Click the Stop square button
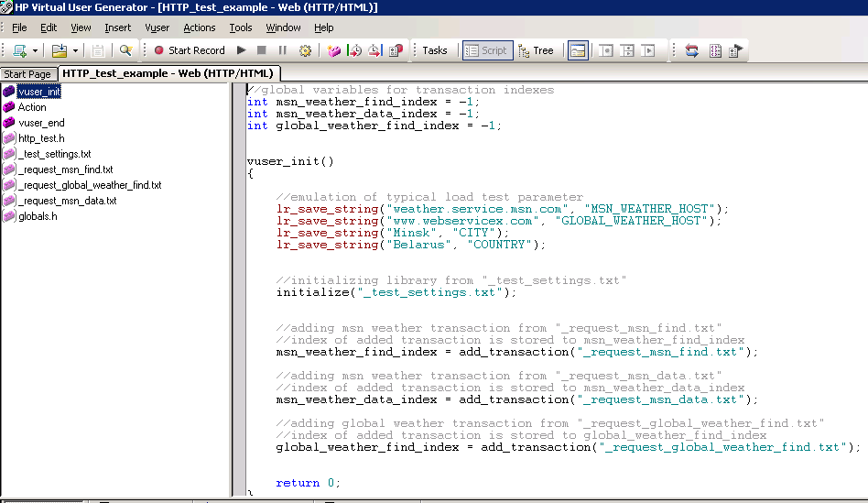 click(262, 50)
